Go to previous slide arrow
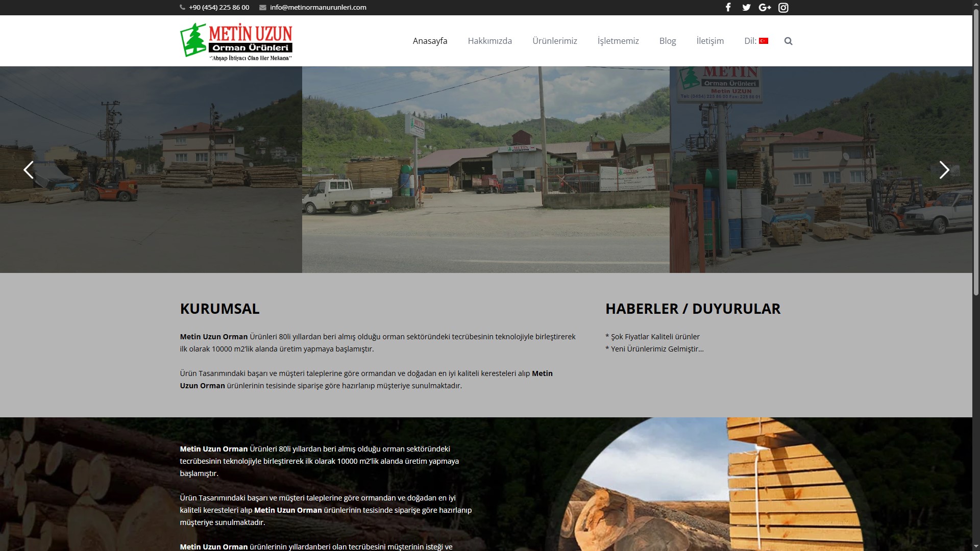 [29, 170]
